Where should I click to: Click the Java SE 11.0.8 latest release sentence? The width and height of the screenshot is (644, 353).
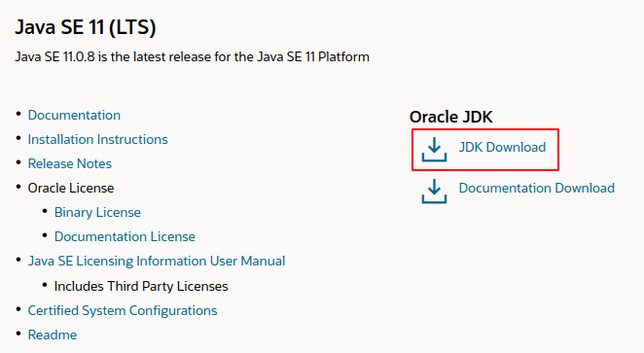(x=193, y=56)
